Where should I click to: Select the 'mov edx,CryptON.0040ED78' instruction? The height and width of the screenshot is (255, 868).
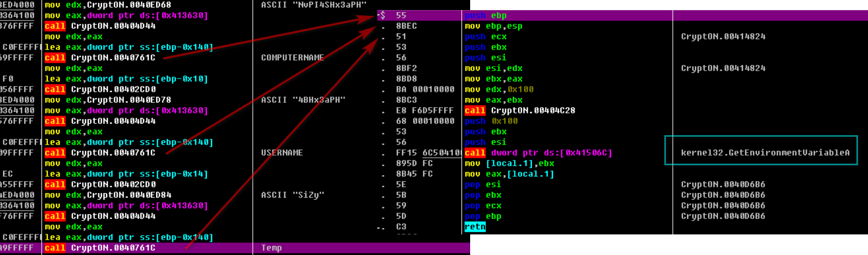[x=108, y=100]
